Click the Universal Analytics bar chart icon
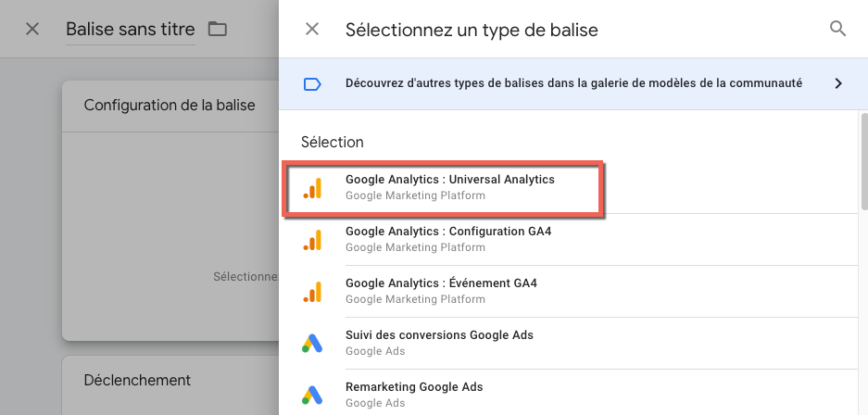Image resolution: width=868 pixels, height=415 pixels. coord(312,188)
